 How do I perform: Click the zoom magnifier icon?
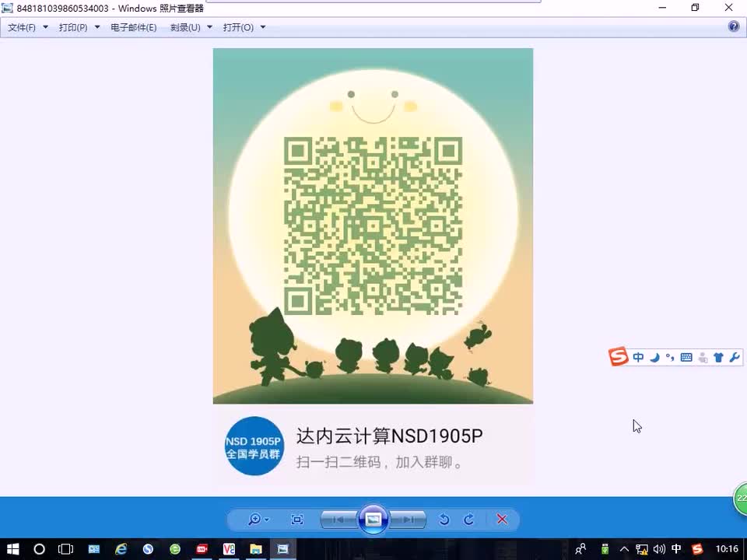(254, 519)
